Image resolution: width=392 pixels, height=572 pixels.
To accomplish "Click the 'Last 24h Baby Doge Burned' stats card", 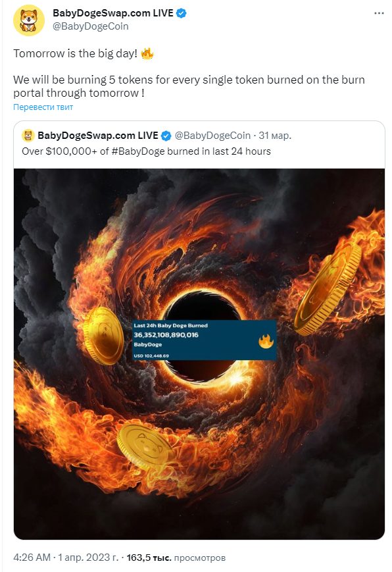I will click(204, 340).
